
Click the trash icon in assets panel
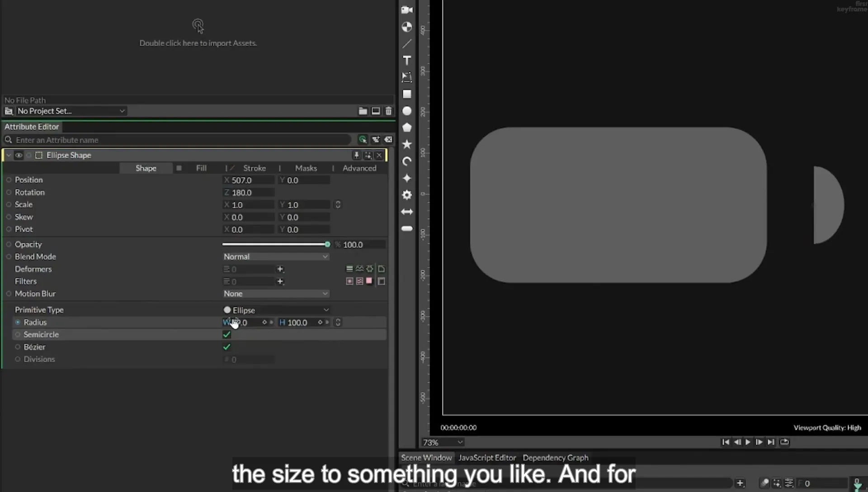tap(388, 111)
